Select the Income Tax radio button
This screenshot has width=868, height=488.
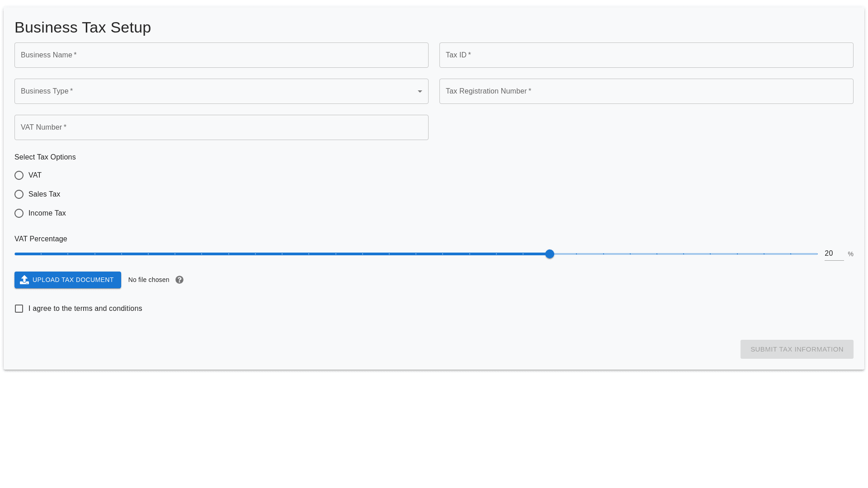click(x=19, y=213)
